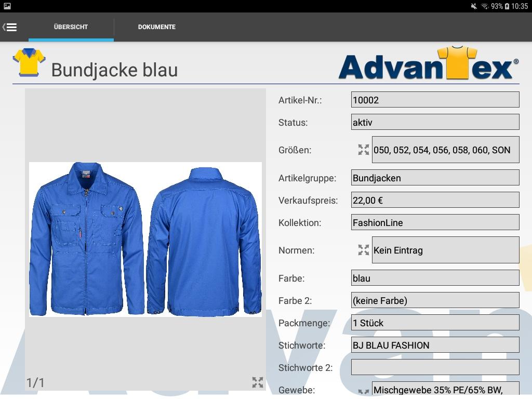
Task: Tap the Wi-Fi status icon
Action: click(485, 6)
